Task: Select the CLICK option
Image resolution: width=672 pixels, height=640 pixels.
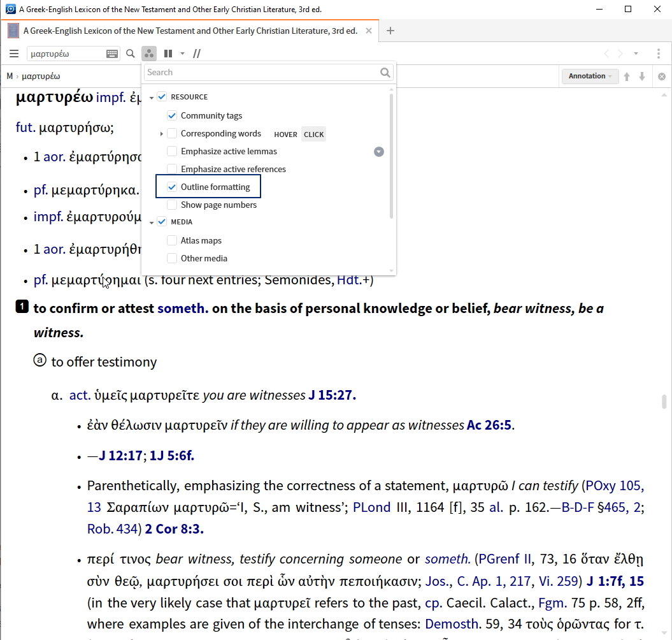Action: (x=314, y=135)
